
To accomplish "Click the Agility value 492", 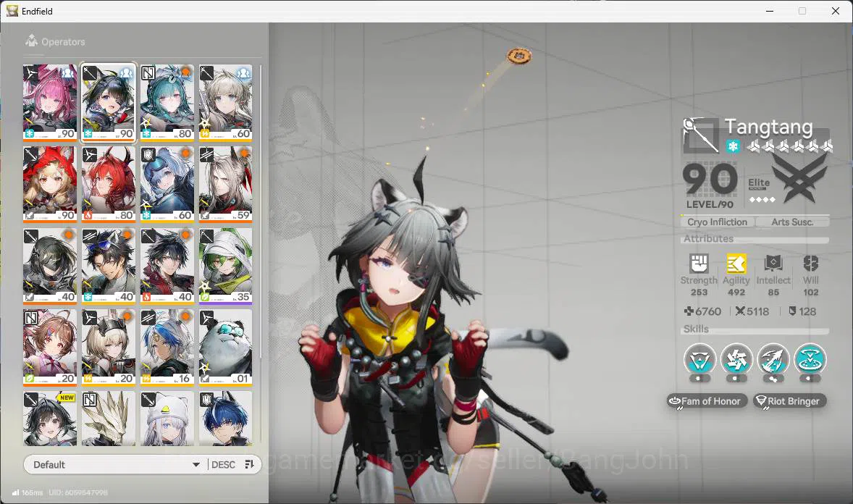I will click(x=736, y=293).
